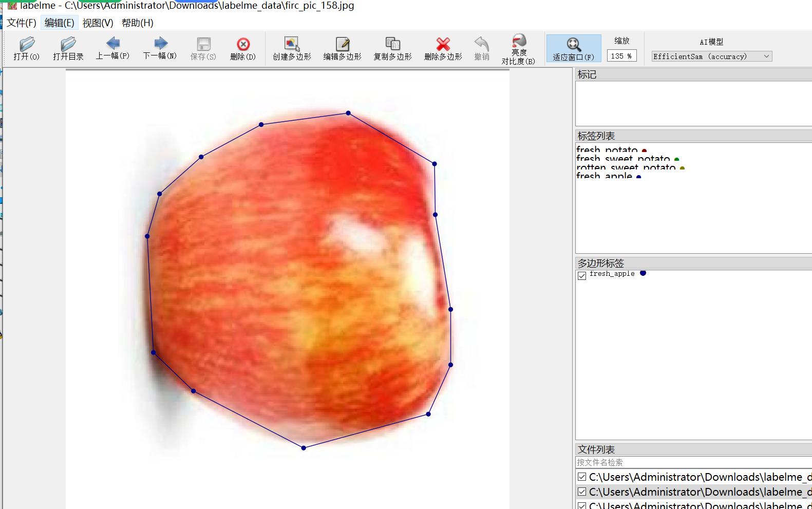Click the file name search box
This screenshot has width=812, height=509.
pyautogui.click(x=693, y=462)
